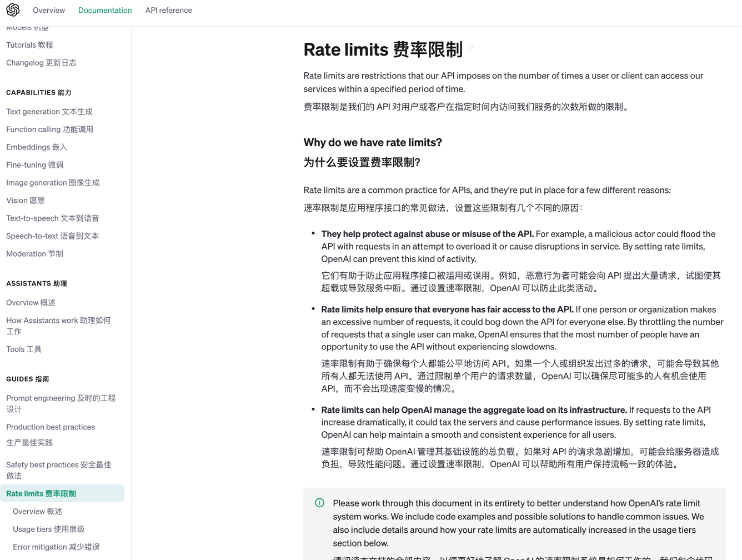The image size is (742, 560).
Task: Go to Text generation 文本生成 page
Action: tap(49, 112)
